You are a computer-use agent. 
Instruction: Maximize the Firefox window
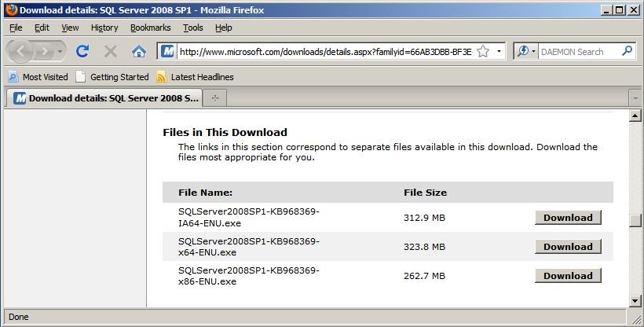[620, 10]
